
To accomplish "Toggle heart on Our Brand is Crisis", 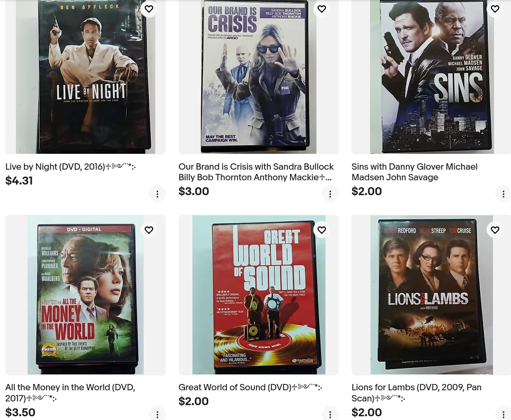I will click(322, 9).
